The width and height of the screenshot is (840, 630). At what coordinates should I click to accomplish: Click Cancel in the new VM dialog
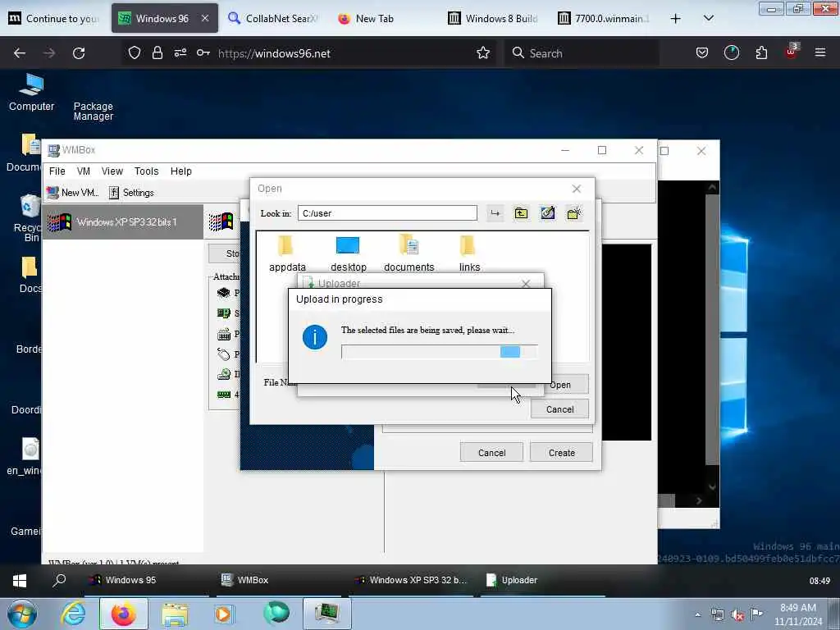pyautogui.click(x=491, y=453)
